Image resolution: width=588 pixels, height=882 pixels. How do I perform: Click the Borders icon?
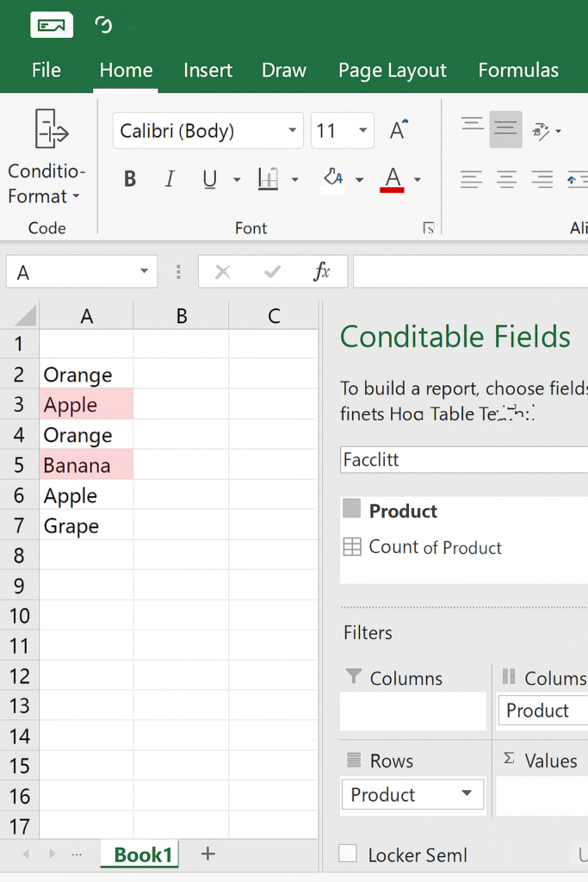click(269, 179)
